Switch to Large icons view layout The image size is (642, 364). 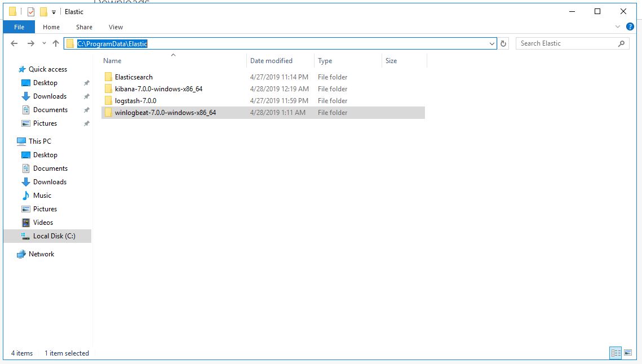click(628, 353)
